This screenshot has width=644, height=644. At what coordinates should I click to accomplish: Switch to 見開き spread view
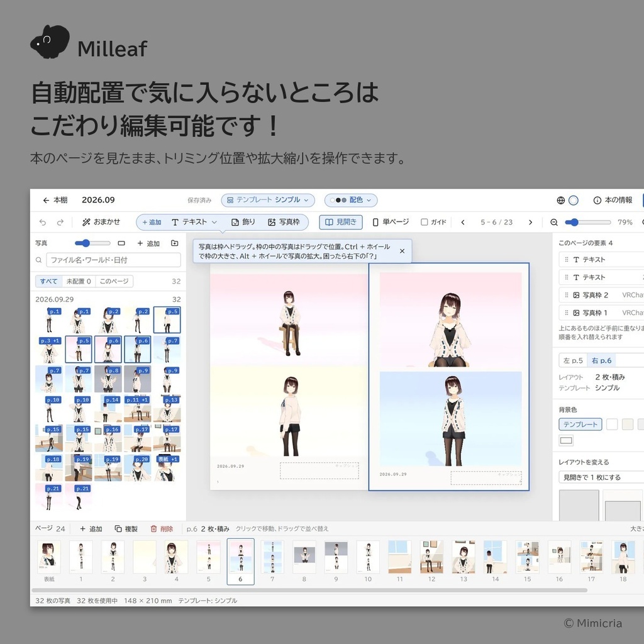341,222
